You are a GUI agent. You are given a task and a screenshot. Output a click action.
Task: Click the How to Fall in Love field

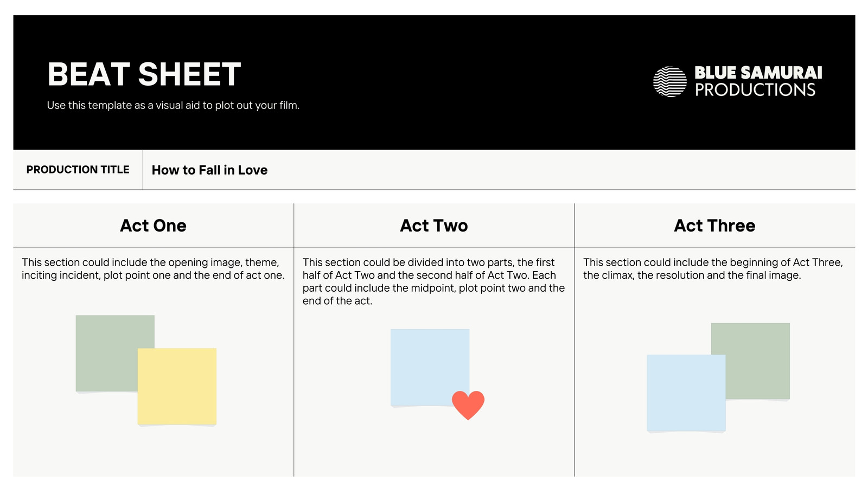(499, 170)
